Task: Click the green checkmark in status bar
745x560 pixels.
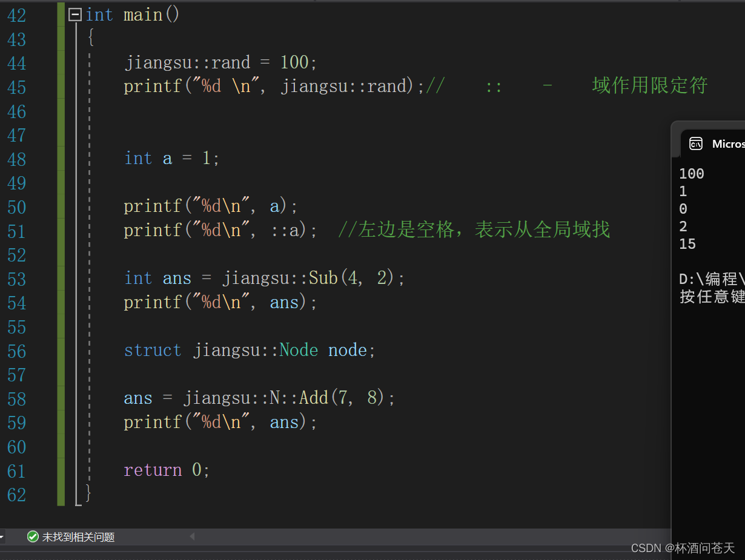Action: [x=33, y=536]
